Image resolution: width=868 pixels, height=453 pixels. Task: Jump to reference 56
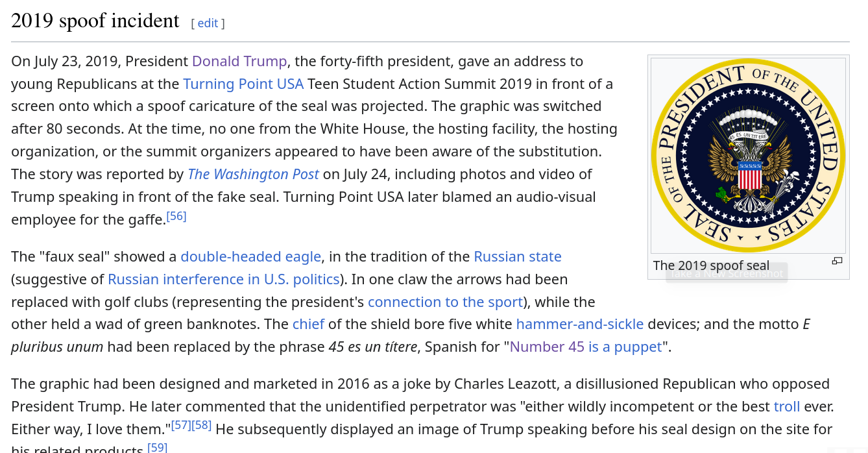coord(176,216)
